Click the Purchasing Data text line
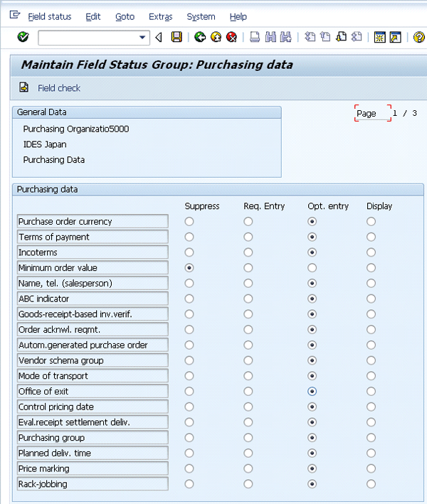The width and height of the screenshot is (427, 504). pos(54,160)
